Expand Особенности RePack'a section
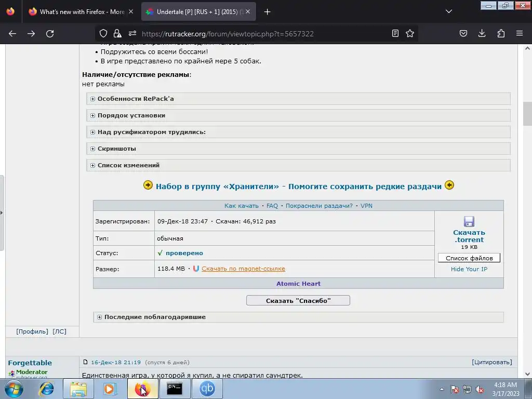 [x=299, y=99]
